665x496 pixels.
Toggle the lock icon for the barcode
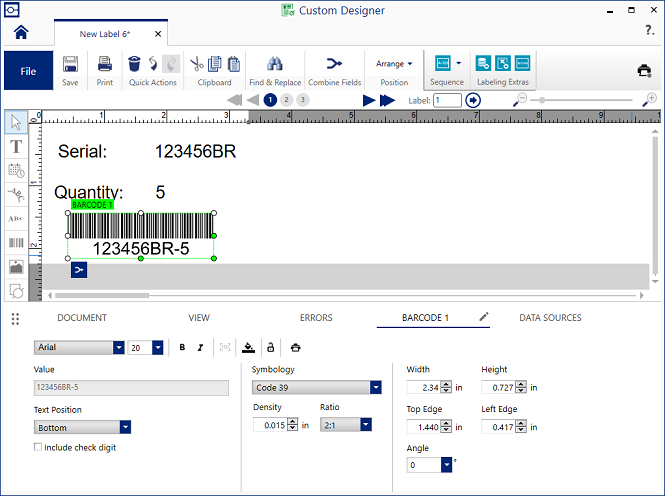[x=270, y=347]
